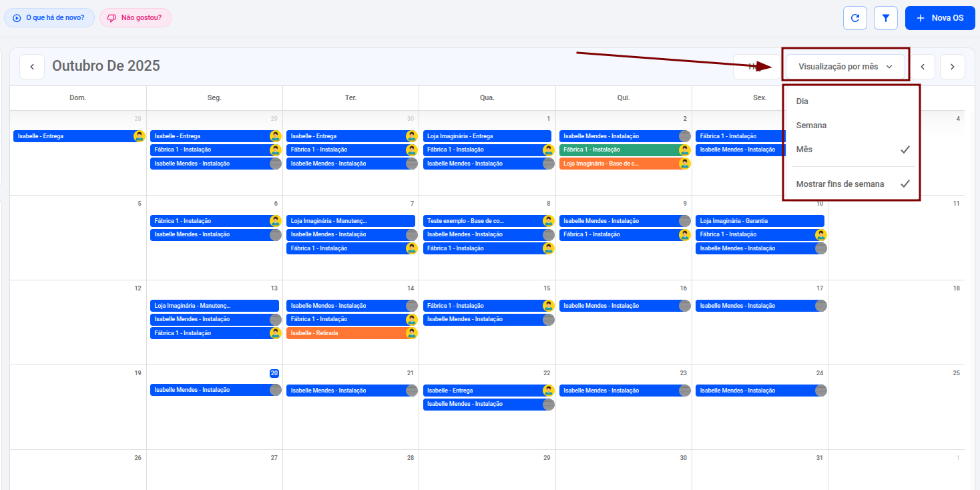Click the right-pointing next chevron button

pos(953,67)
